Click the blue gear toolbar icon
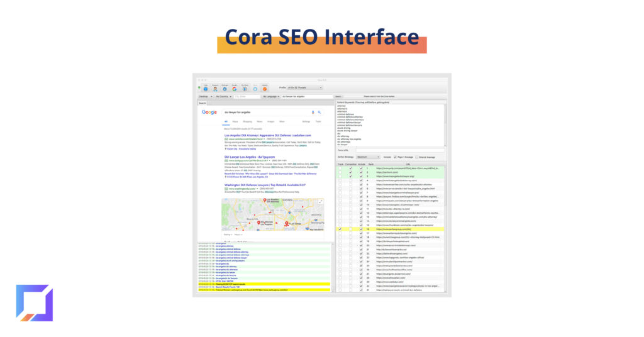The width and height of the screenshot is (644, 337). click(x=225, y=89)
